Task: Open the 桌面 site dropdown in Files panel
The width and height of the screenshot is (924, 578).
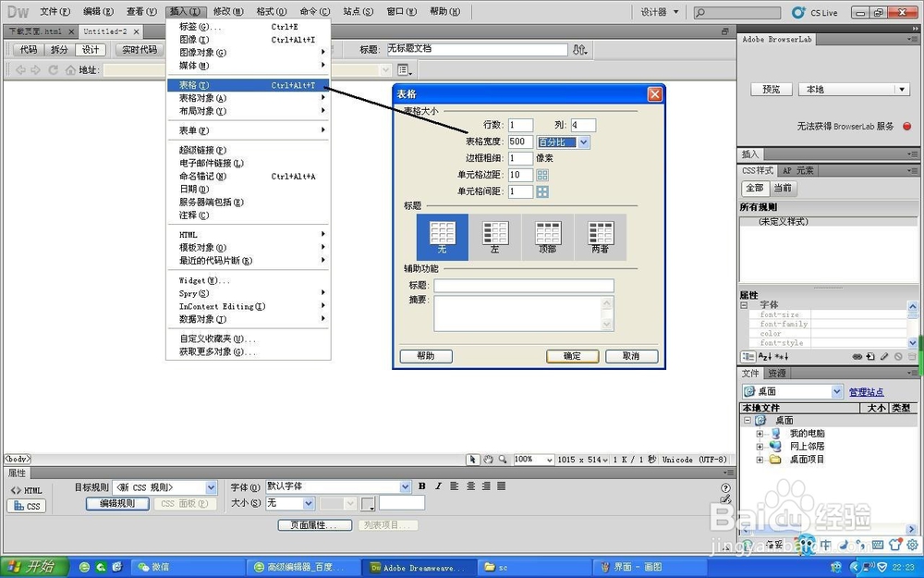Action: (x=792, y=391)
